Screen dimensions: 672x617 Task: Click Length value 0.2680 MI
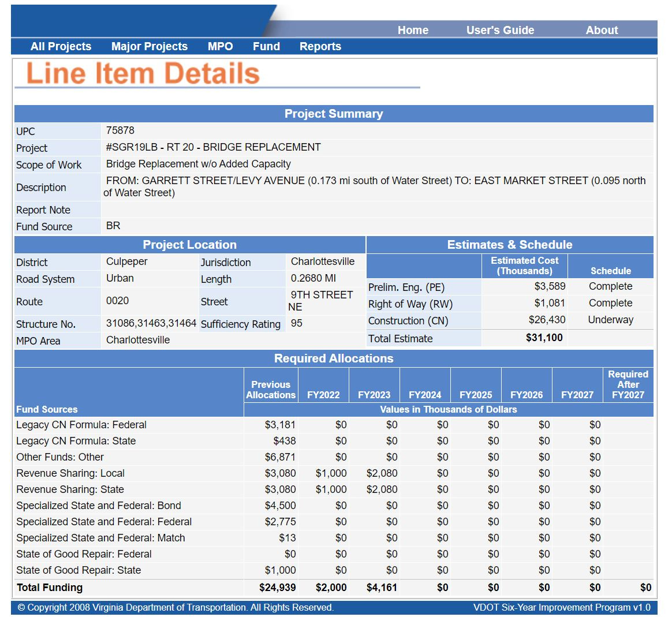point(313,278)
